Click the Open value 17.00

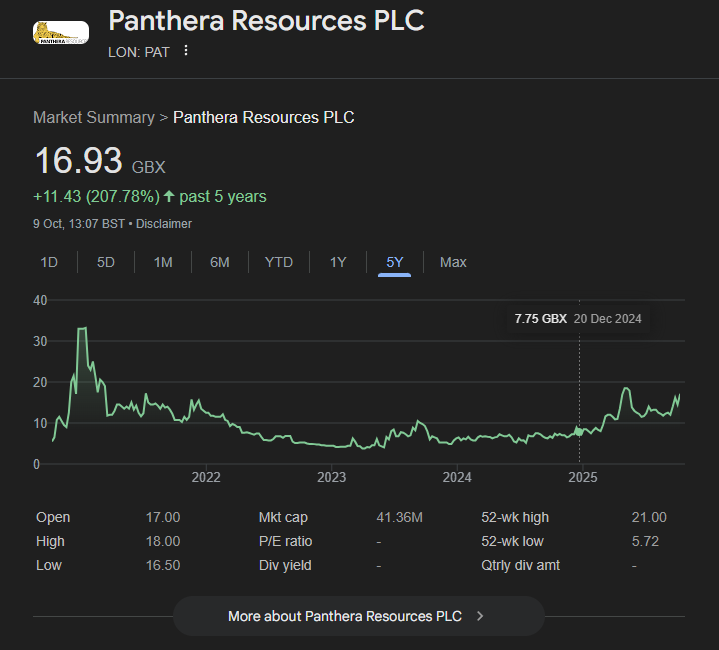[163, 517]
